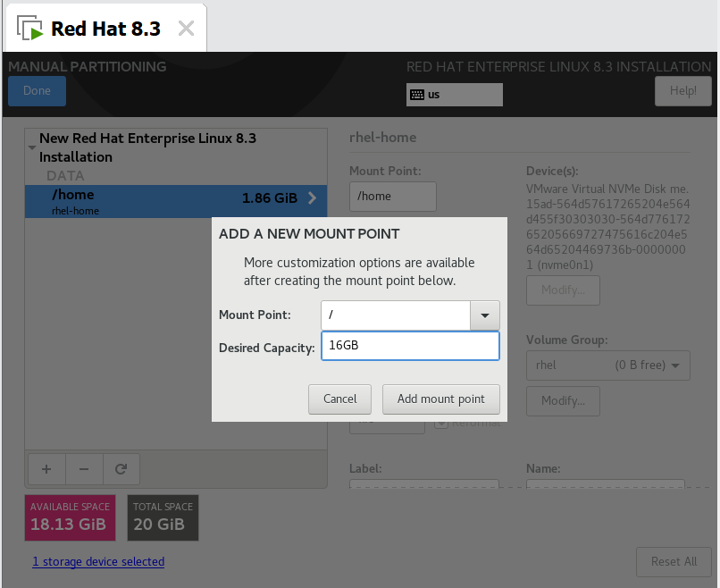Click the Done button

pyautogui.click(x=36, y=90)
